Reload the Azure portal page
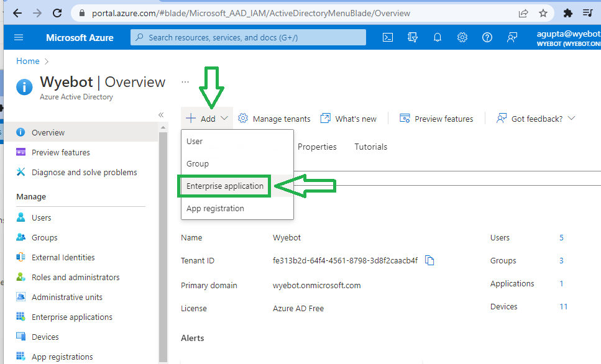 pyautogui.click(x=57, y=13)
